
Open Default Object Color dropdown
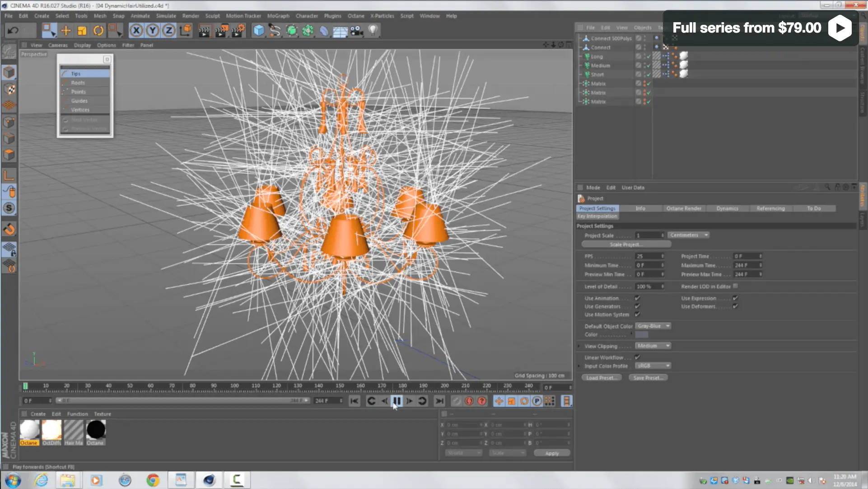[x=653, y=326]
